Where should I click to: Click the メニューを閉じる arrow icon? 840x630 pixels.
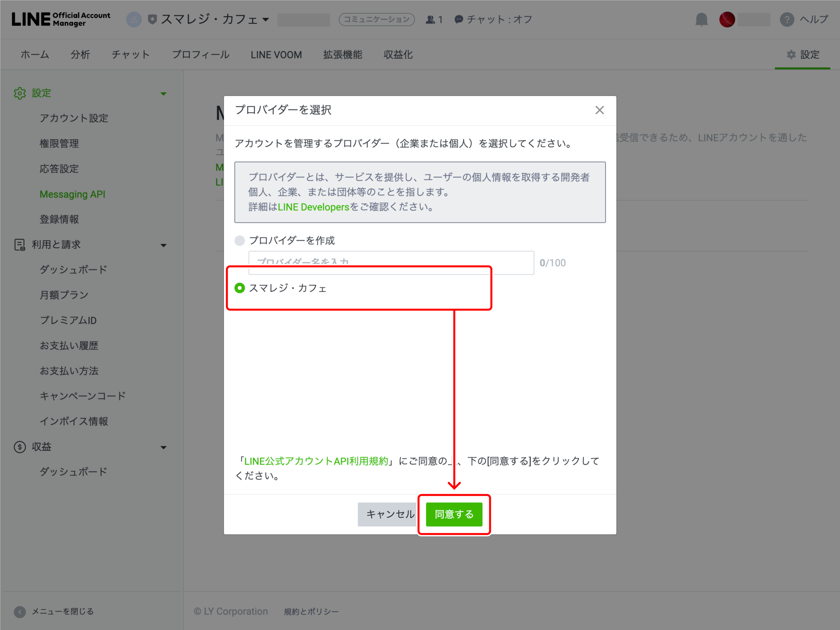(20, 611)
